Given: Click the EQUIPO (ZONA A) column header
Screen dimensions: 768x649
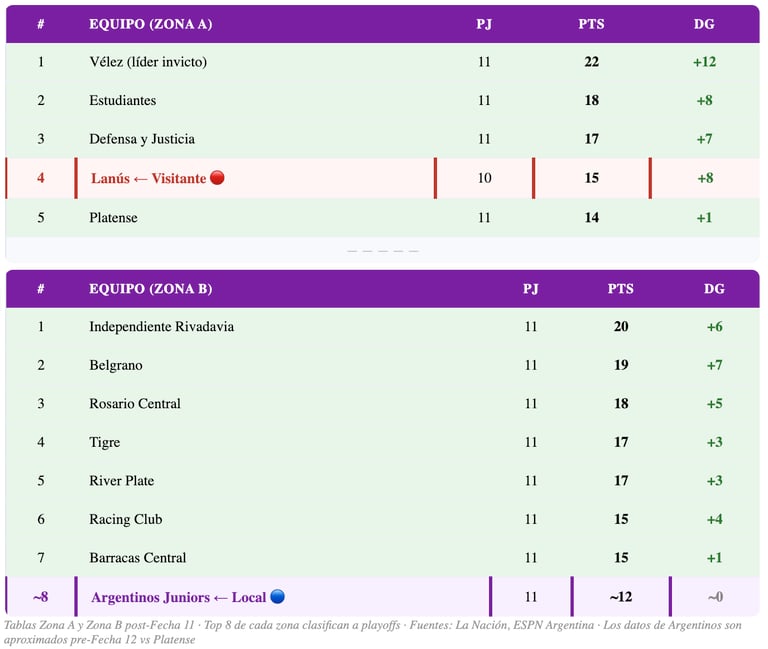Looking at the screenshot, I should tap(151, 24).
